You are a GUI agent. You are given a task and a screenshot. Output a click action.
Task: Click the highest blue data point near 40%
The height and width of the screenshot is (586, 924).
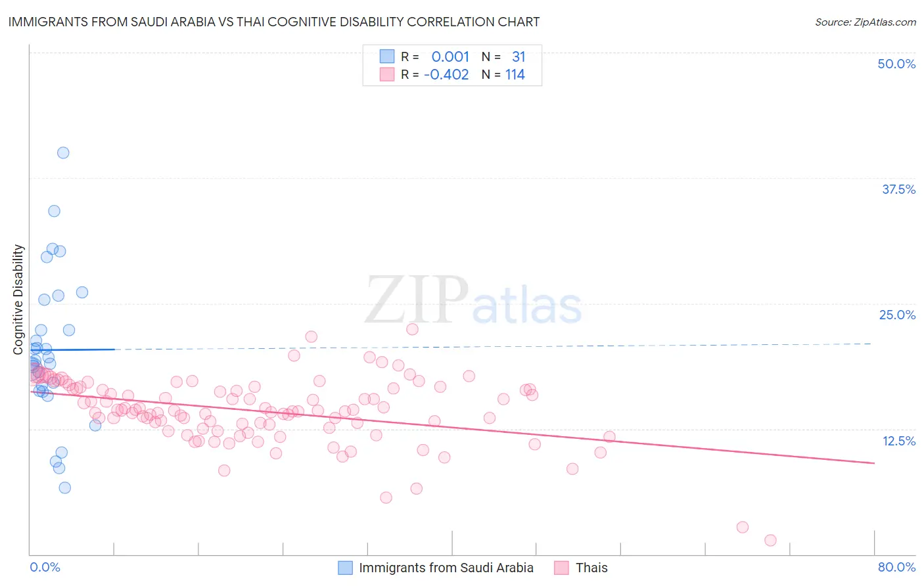pos(63,152)
